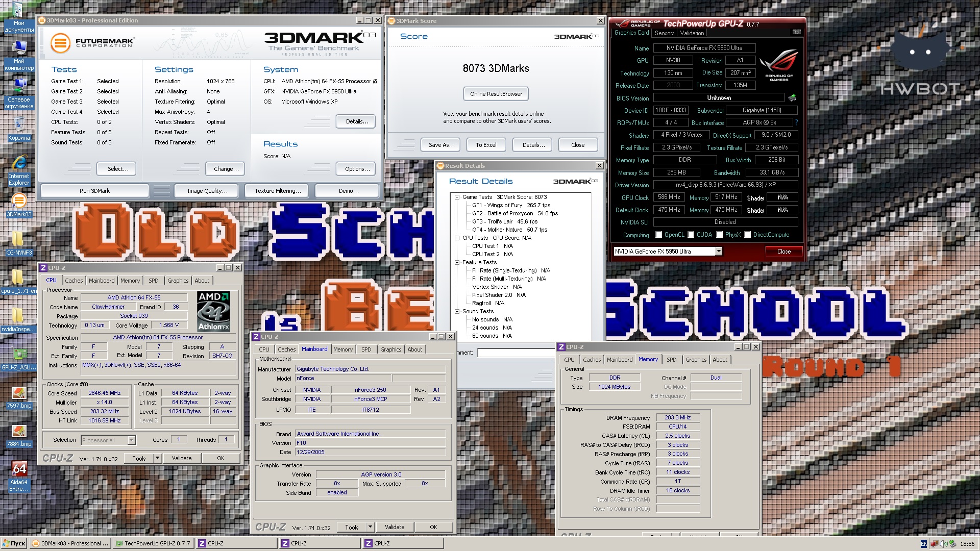Collapse the Sound Tests tree node

[457, 311]
